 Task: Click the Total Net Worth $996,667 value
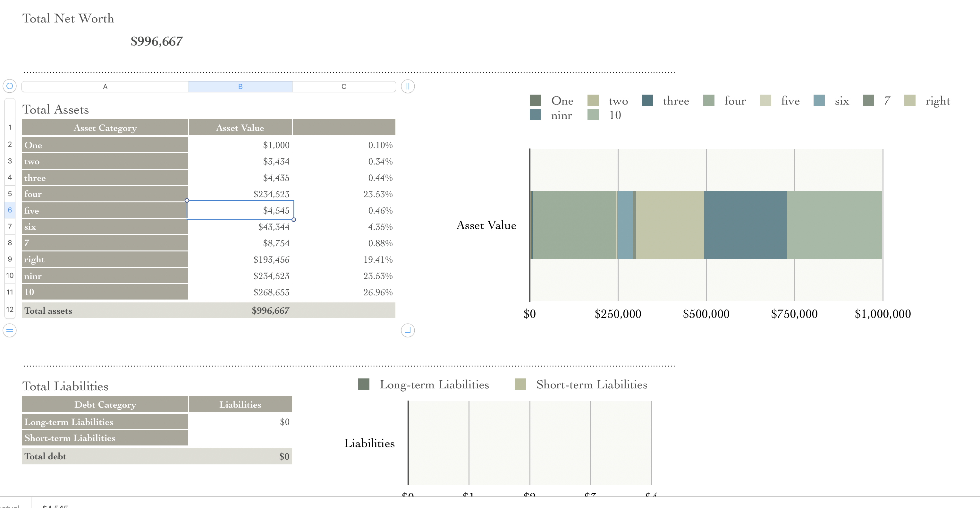156,41
